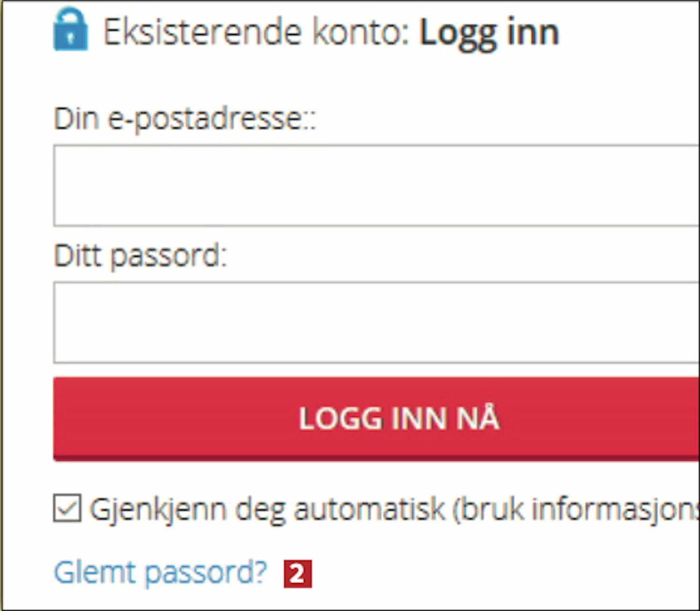Click the 'Din e-postadresse' field label
The width and height of the screenshot is (700, 611).
[x=185, y=119]
